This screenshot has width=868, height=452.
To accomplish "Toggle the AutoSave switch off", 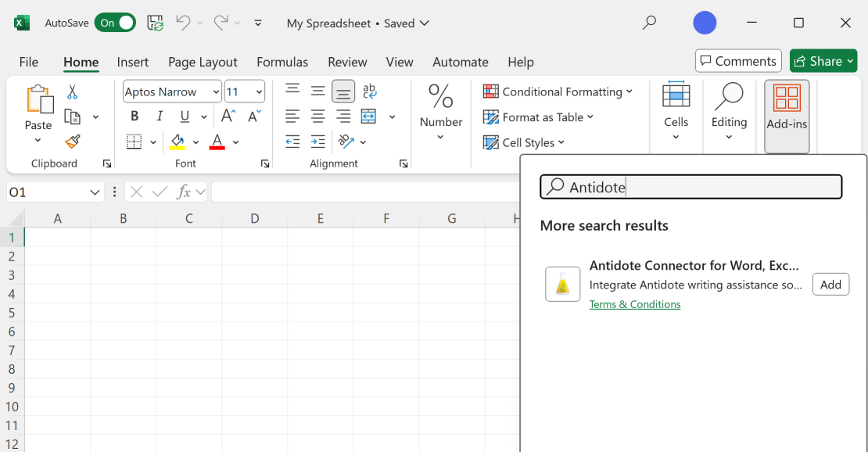I will tap(115, 23).
